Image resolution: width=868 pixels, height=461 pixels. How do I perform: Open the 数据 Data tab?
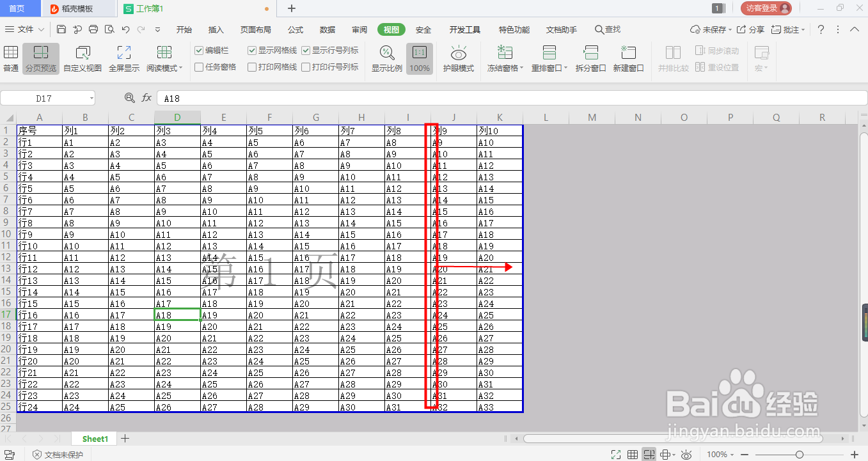pyautogui.click(x=327, y=30)
